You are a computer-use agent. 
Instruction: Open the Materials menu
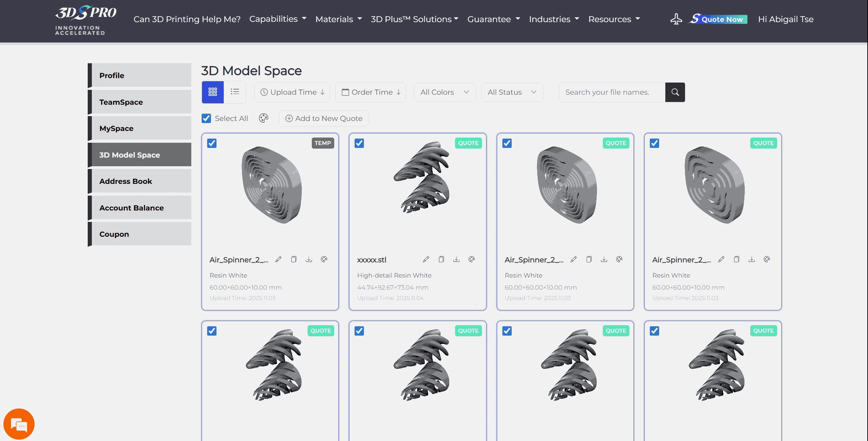338,19
